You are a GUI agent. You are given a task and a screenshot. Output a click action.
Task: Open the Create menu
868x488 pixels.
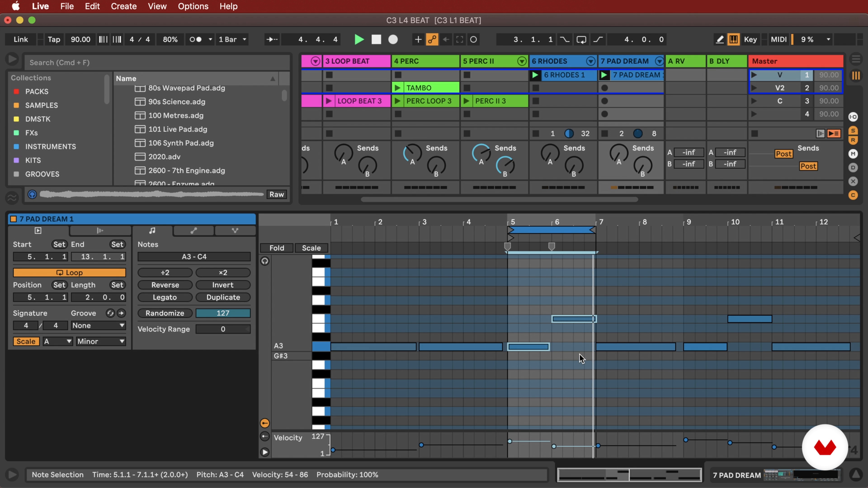pyautogui.click(x=124, y=6)
